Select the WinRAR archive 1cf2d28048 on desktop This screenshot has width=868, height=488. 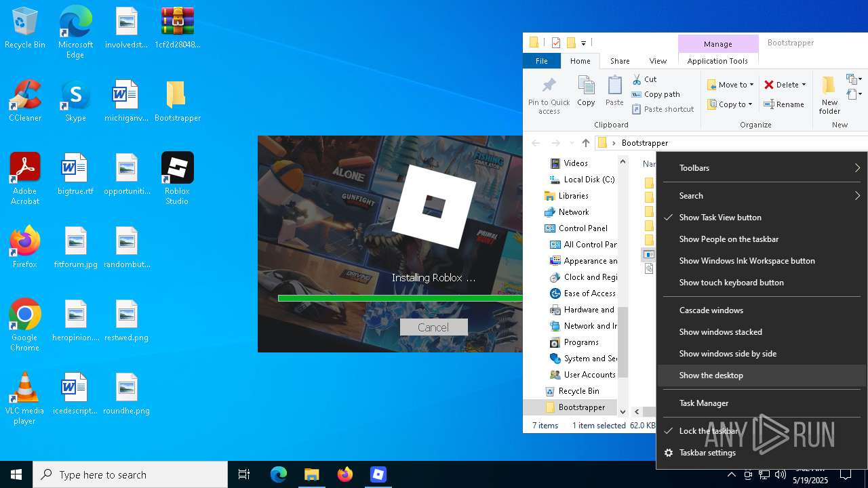pyautogui.click(x=177, y=28)
